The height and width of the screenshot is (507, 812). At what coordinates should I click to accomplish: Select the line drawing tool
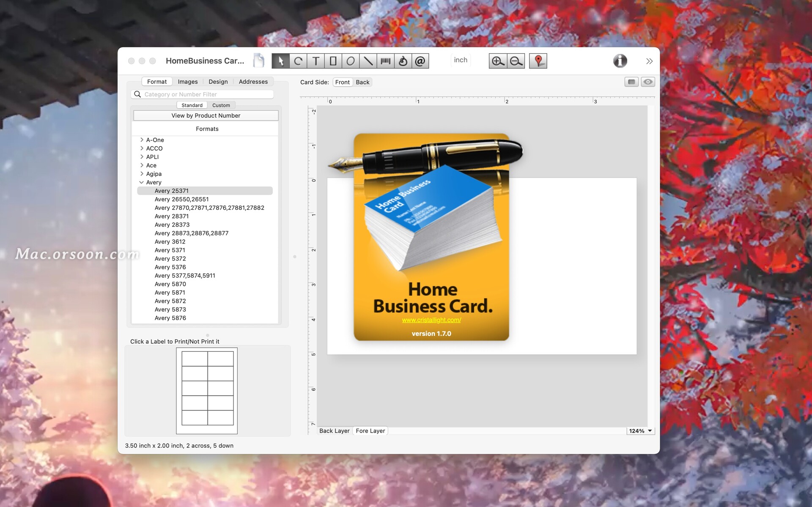pos(368,61)
